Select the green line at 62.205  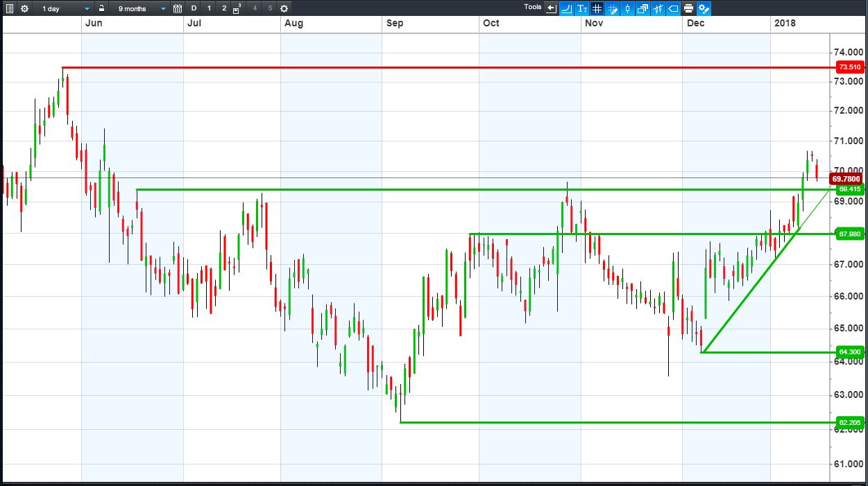click(618, 422)
